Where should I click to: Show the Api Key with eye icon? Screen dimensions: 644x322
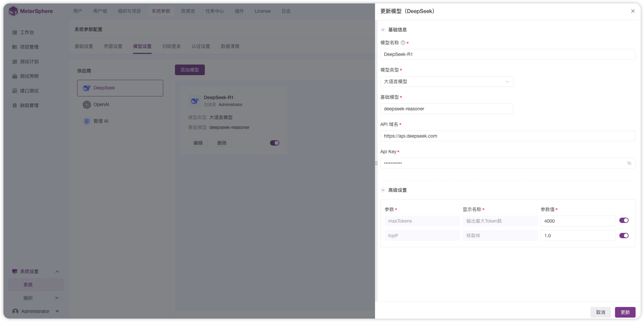[x=629, y=163]
